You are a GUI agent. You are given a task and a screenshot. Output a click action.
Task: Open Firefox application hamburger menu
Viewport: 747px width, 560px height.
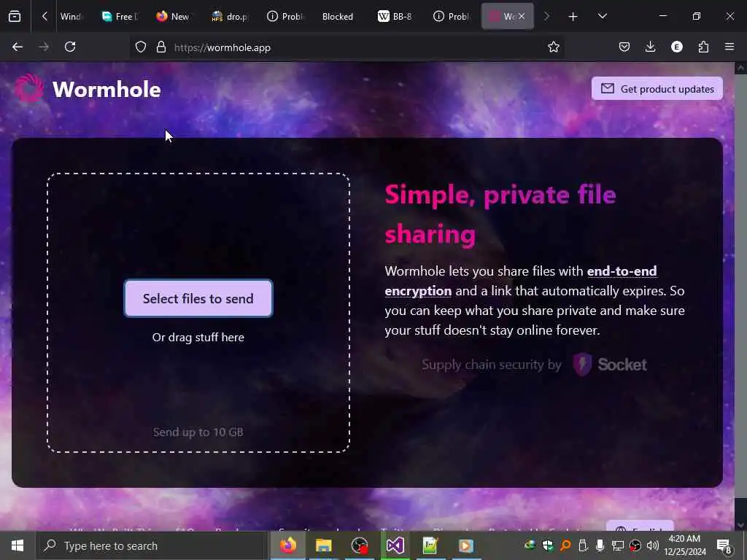[729, 47]
